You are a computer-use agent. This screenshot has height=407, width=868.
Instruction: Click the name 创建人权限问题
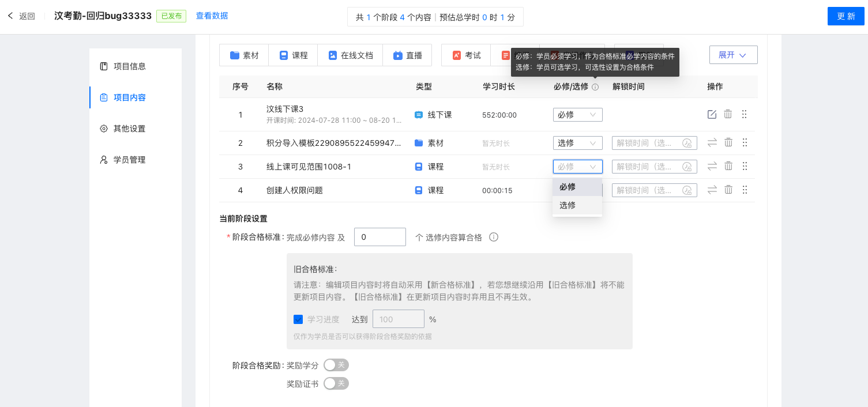(295, 190)
